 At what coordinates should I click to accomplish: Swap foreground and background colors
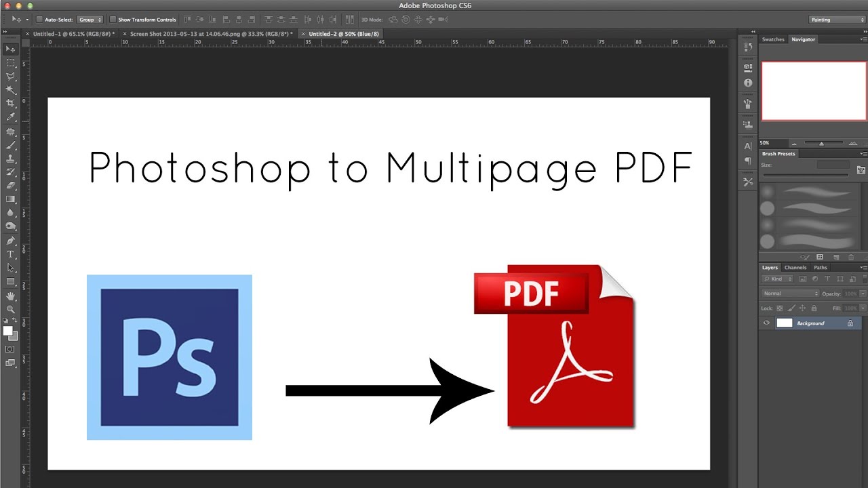[15, 321]
